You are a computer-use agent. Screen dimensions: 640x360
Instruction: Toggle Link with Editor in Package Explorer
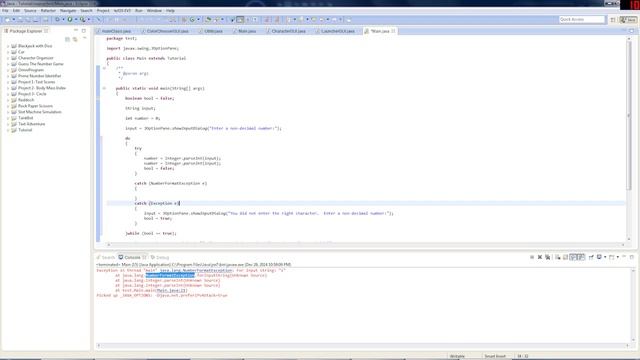click(x=75, y=39)
